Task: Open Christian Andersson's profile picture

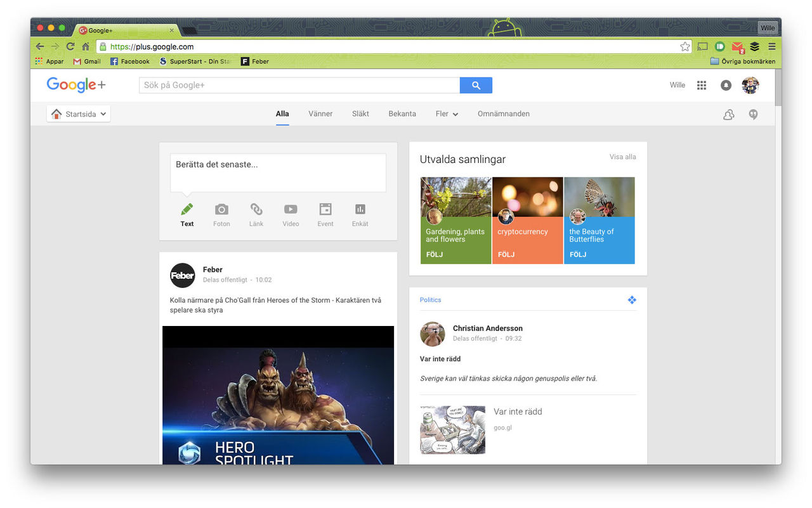Action: tap(433, 334)
